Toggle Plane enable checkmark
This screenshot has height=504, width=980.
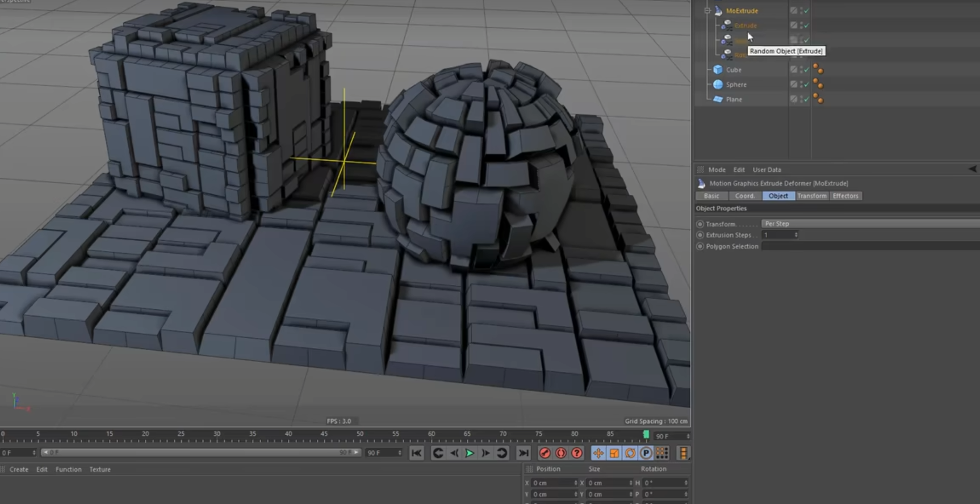806,99
